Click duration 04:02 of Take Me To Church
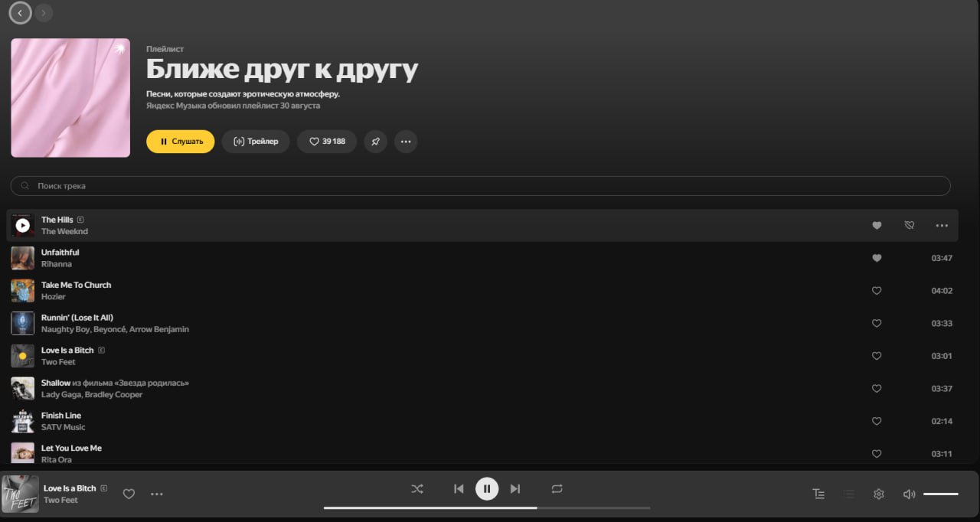This screenshot has height=522, width=980. (x=942, y=291)
